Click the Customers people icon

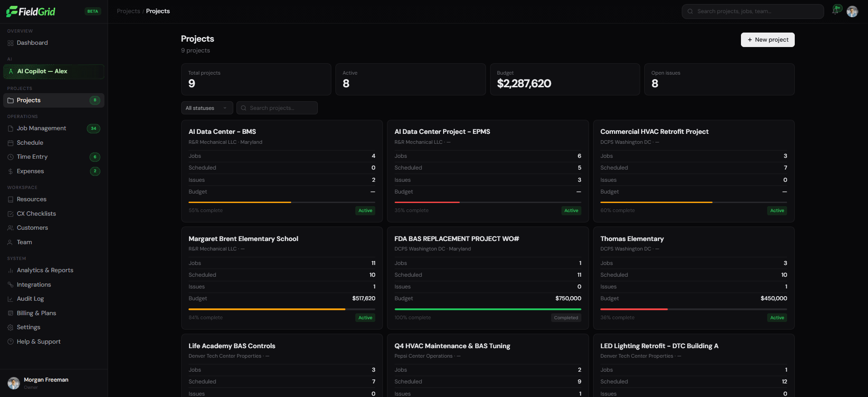point(10,228)
